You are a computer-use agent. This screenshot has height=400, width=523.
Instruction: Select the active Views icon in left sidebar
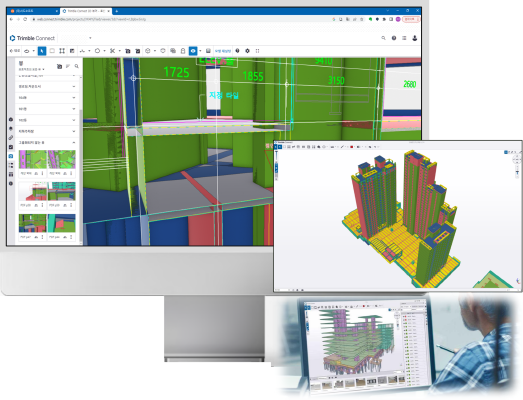tap(11, 156)
